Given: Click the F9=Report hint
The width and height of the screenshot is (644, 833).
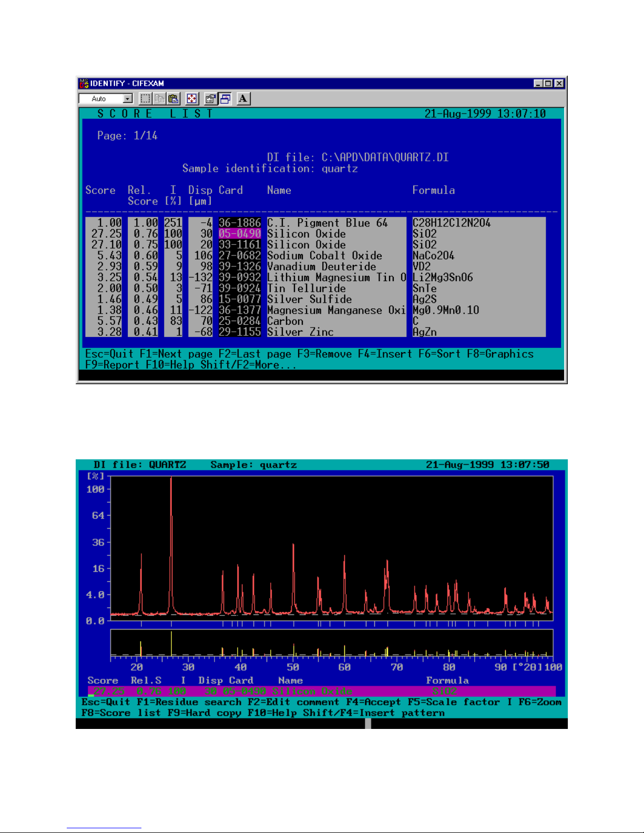Looking at the screenshot, I should coord(113,365).
